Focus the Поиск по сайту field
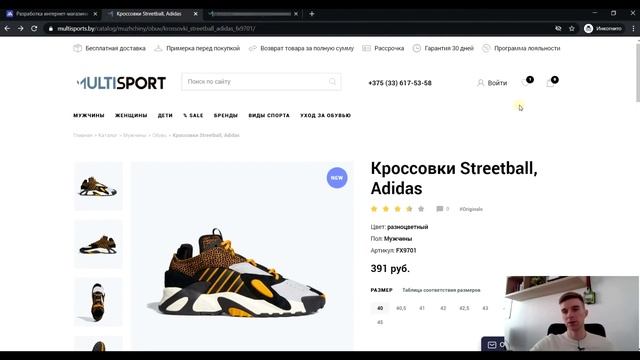The height and width of the screenshot is (360, 640). [261, 82]
